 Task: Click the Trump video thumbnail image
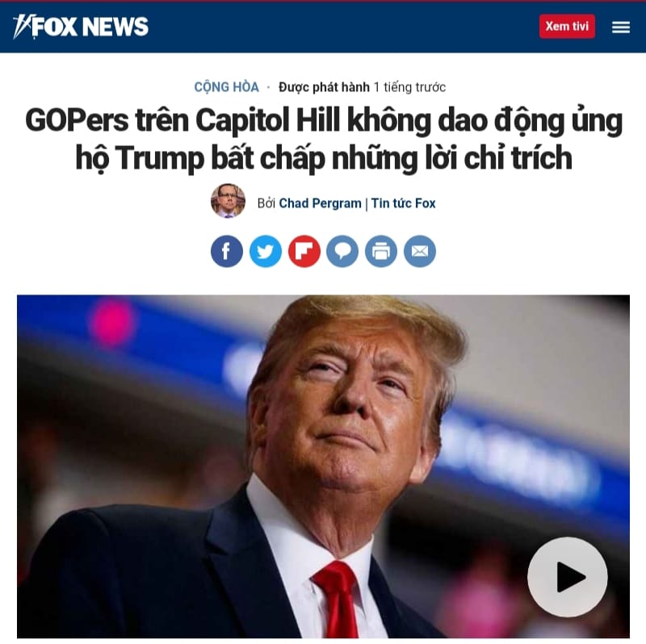click(x=323, y=466)
